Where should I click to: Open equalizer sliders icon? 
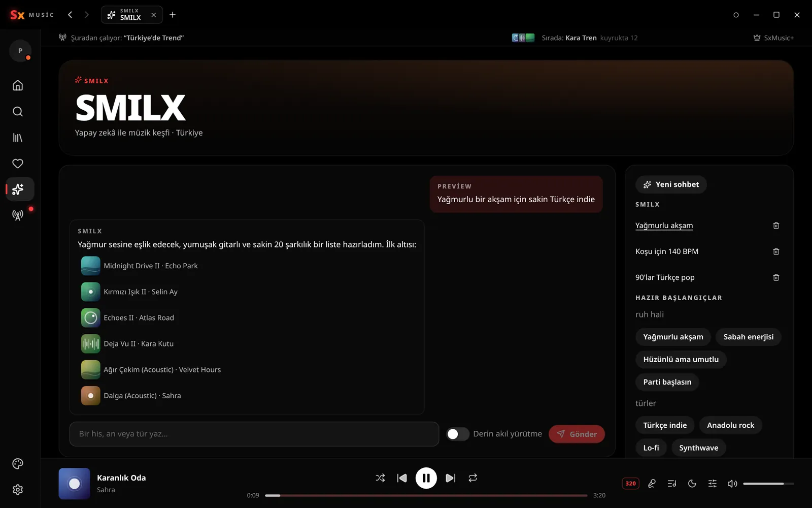point(713,484)
